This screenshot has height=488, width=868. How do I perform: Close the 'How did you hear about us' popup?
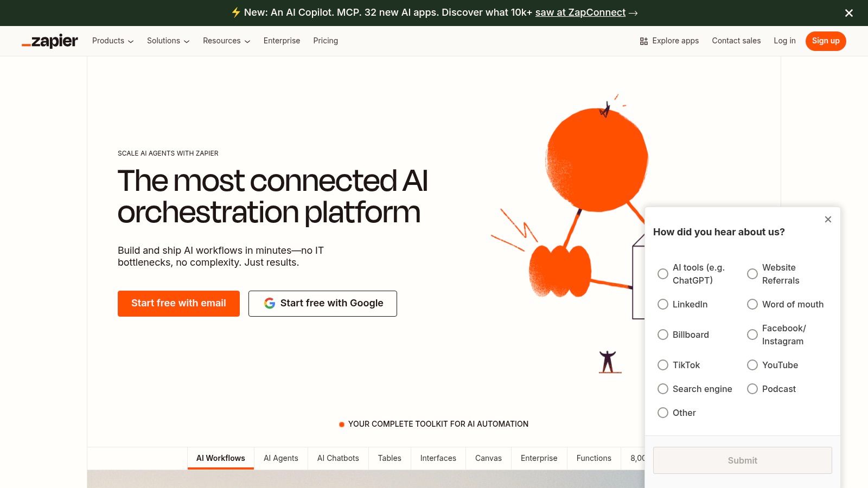[828, 219]
